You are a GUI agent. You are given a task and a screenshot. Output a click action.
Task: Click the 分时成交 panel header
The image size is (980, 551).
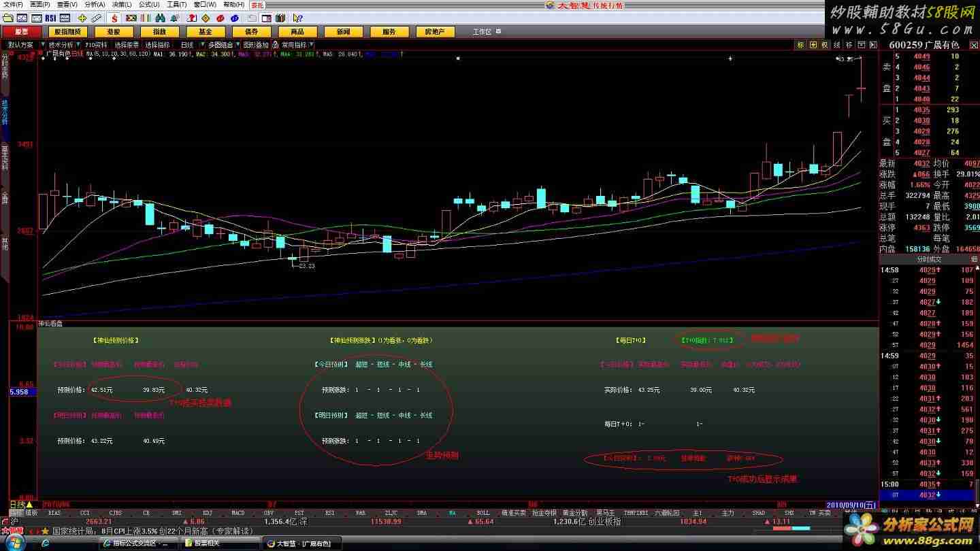click(x=929, y=259)
